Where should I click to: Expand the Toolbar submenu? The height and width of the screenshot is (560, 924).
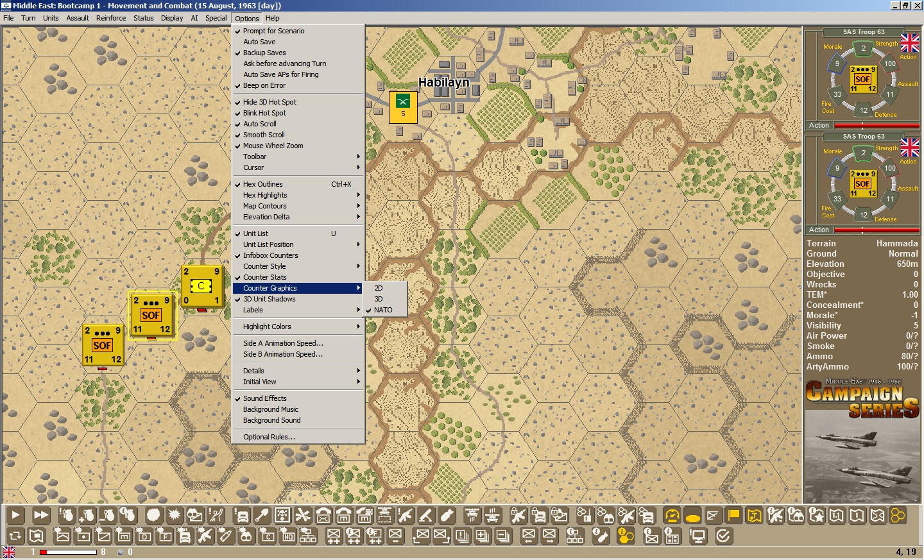[x=298, y=157]
